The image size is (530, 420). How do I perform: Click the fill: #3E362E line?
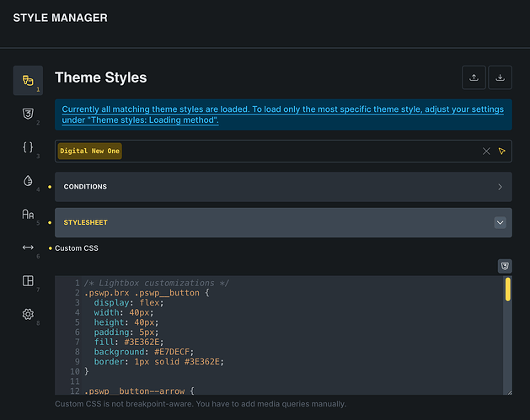pos(129,342)
